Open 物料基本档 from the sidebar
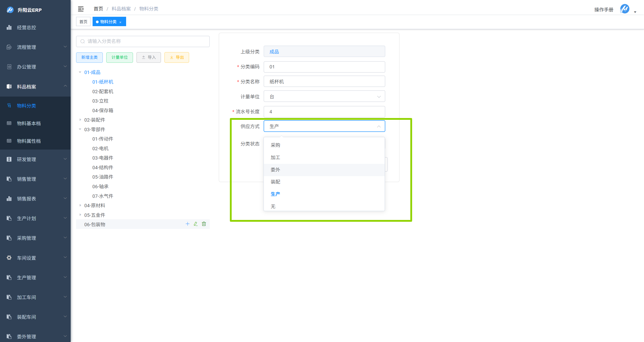644x342 pixels. click(29, 123)
